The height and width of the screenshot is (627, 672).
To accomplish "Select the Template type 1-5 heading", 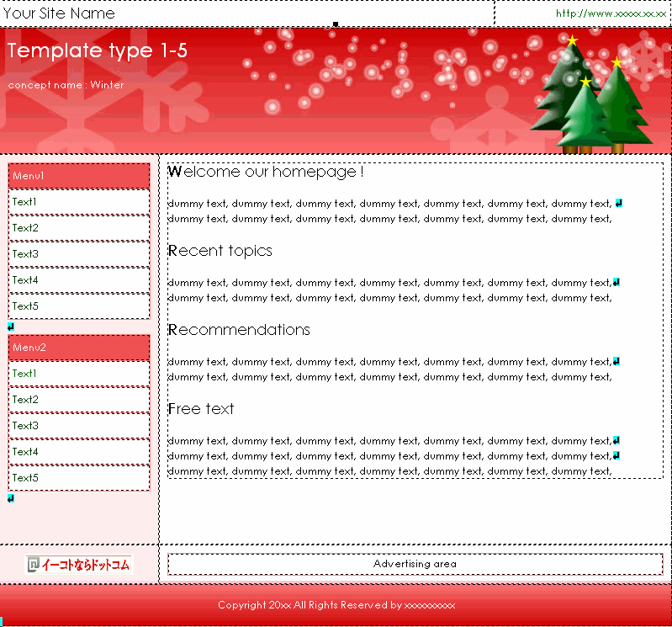I will click(97, 50).
